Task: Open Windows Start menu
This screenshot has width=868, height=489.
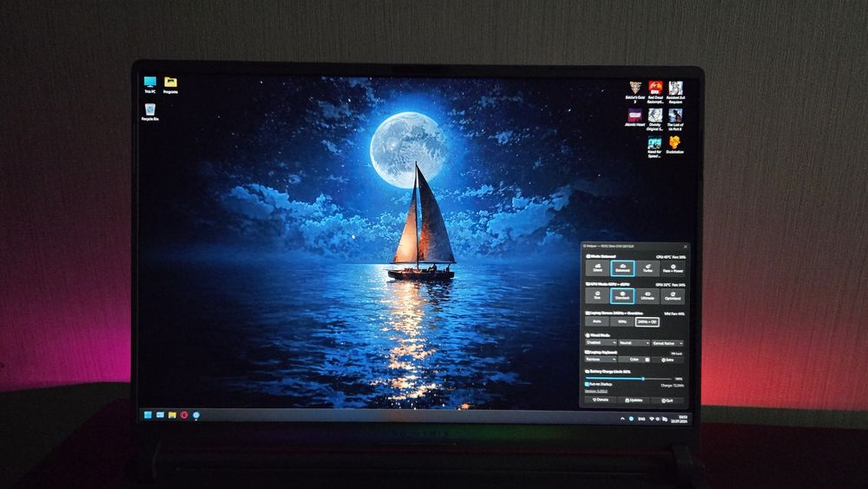Action: [148, 415]
